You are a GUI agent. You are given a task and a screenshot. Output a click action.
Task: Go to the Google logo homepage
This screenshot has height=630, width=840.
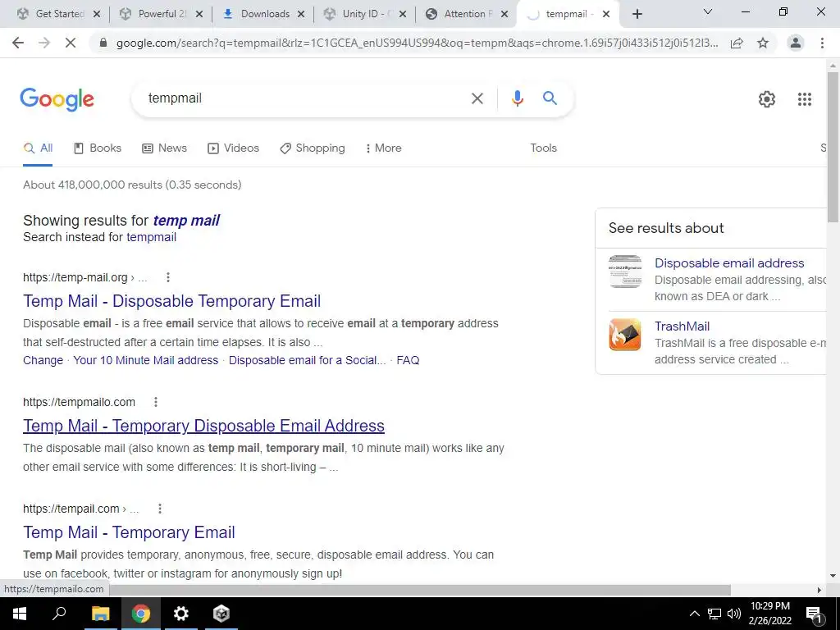[x=57, y=99]
